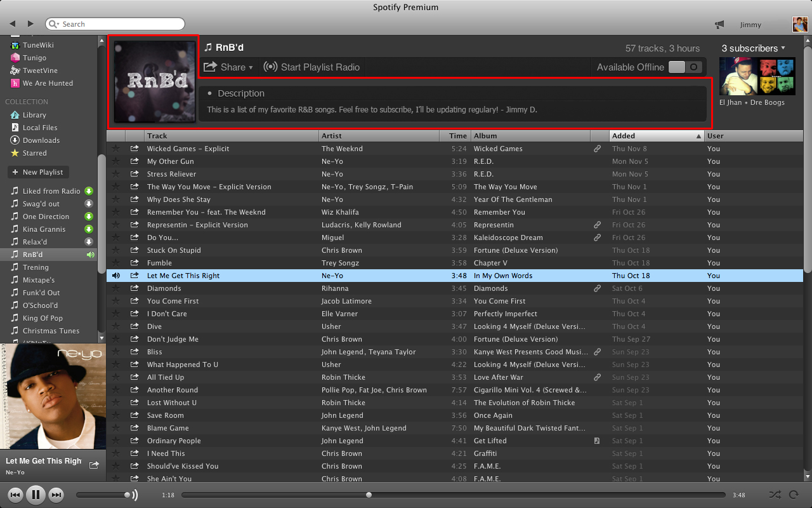812x508 pixels.
Task: Star the Diamonds track
Action: (115, 288)
